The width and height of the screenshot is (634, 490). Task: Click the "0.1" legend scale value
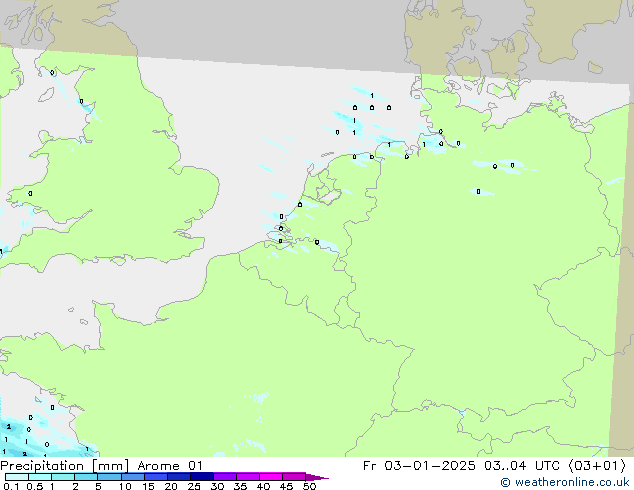11,486
